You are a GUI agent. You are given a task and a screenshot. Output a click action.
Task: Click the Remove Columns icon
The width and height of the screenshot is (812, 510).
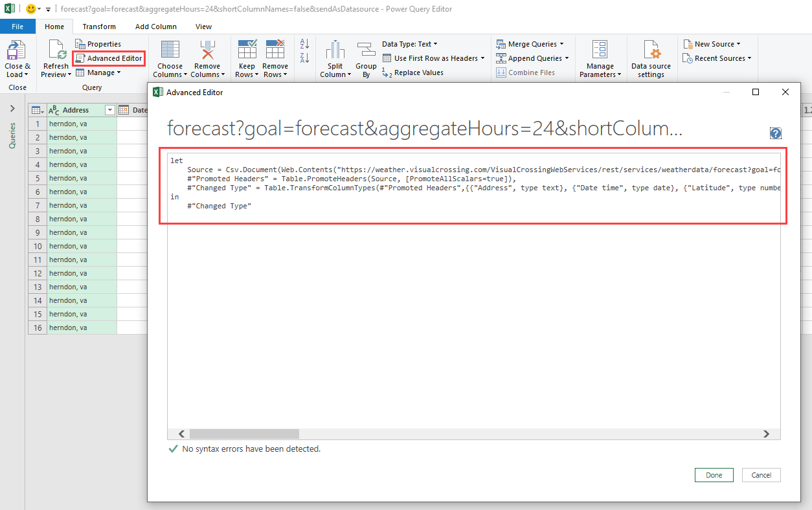(x=207, y=50)
